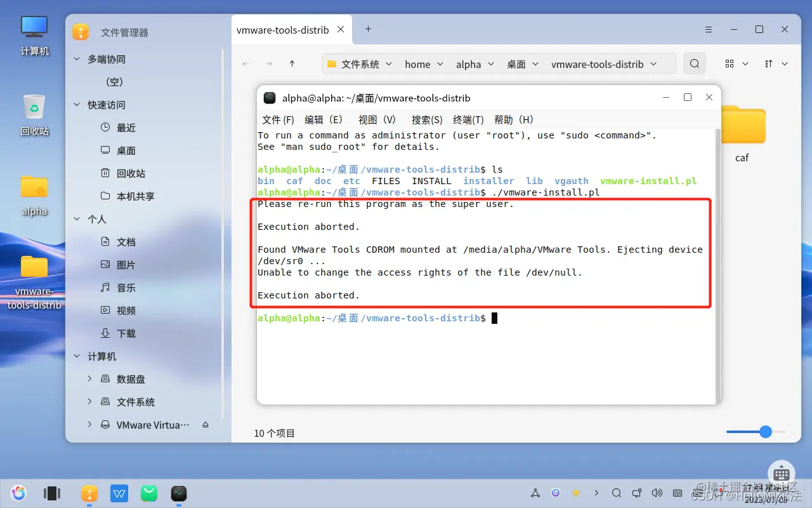Click the search button in file manager
Screen dimensions: 812x508
(x=695, y=63)
